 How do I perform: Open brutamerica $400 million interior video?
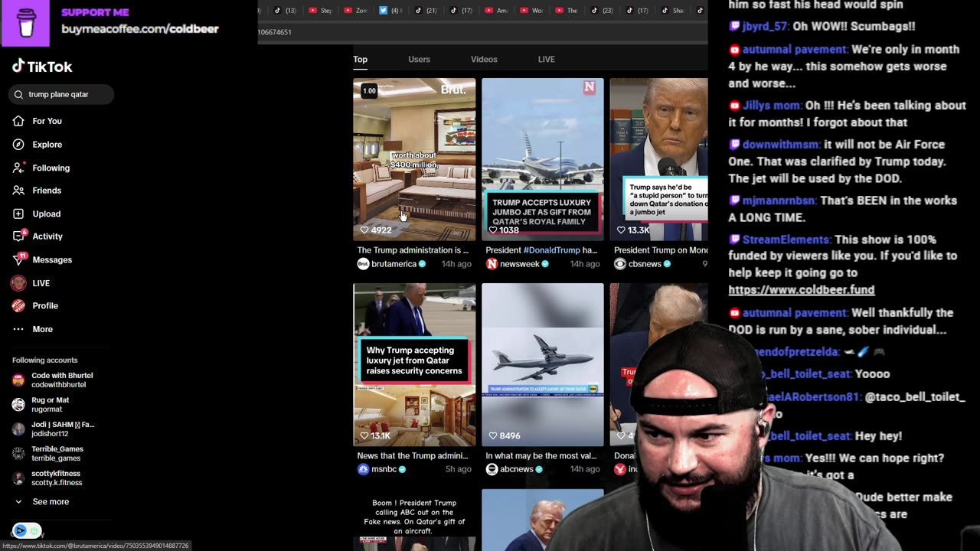point(414,159)
